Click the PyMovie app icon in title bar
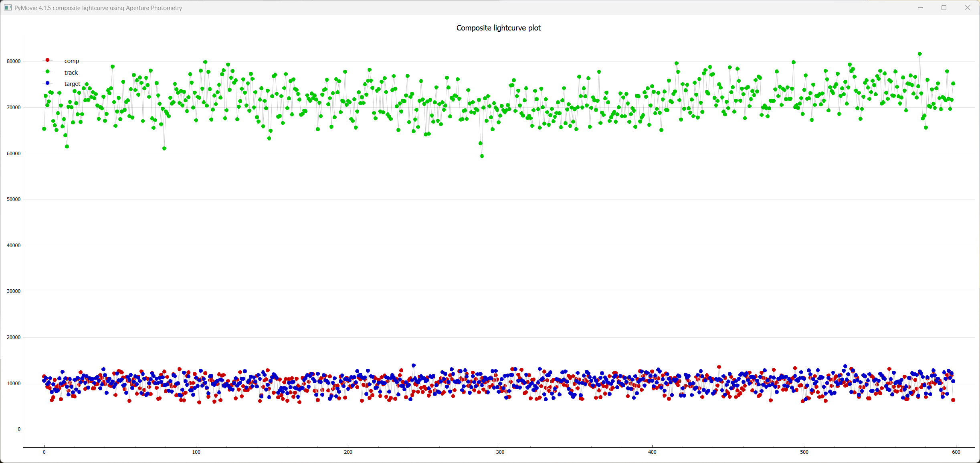The height and width of the screenshot is (463, 980). [x=8, y=8]
